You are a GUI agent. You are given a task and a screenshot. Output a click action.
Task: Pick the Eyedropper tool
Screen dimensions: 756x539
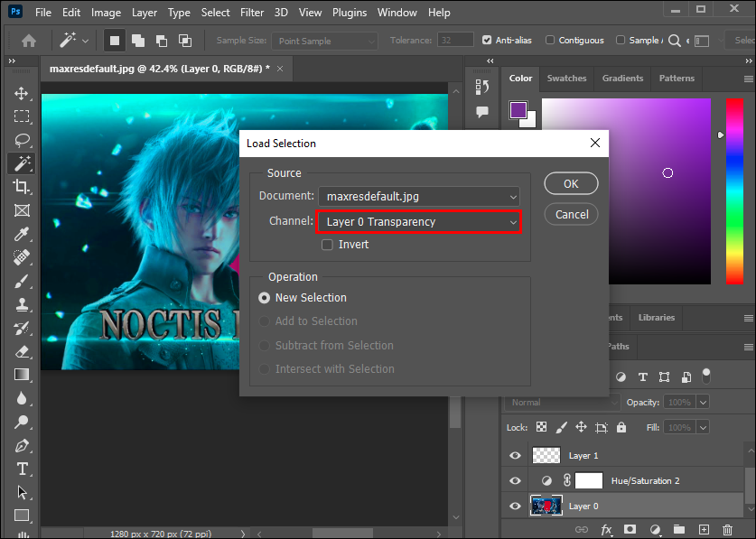point(22,235)
